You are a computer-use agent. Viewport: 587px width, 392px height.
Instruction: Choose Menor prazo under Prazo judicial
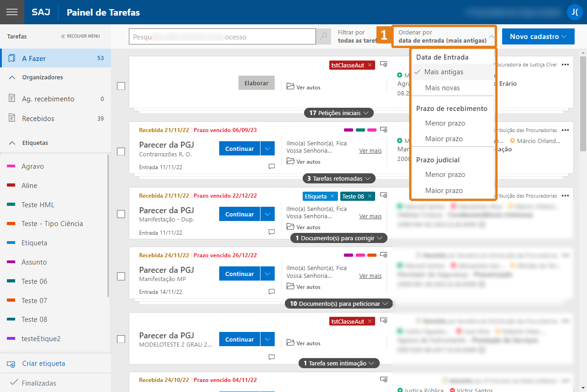coord(445,175)
